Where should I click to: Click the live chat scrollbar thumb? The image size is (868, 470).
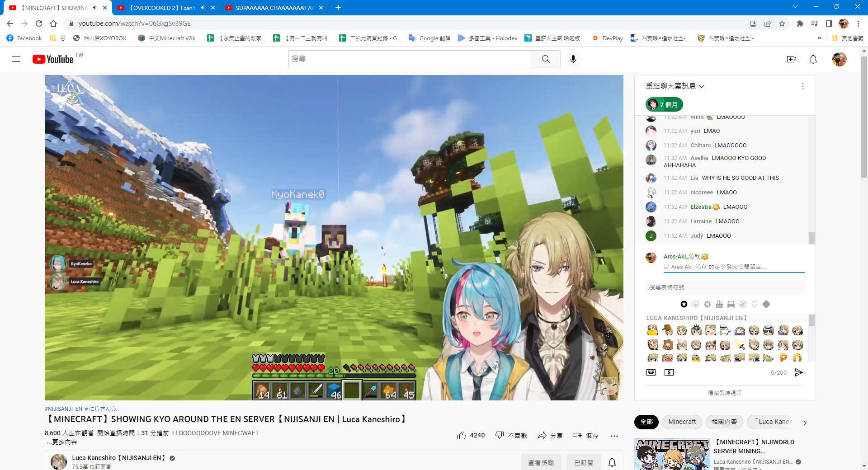pos(811,238)
